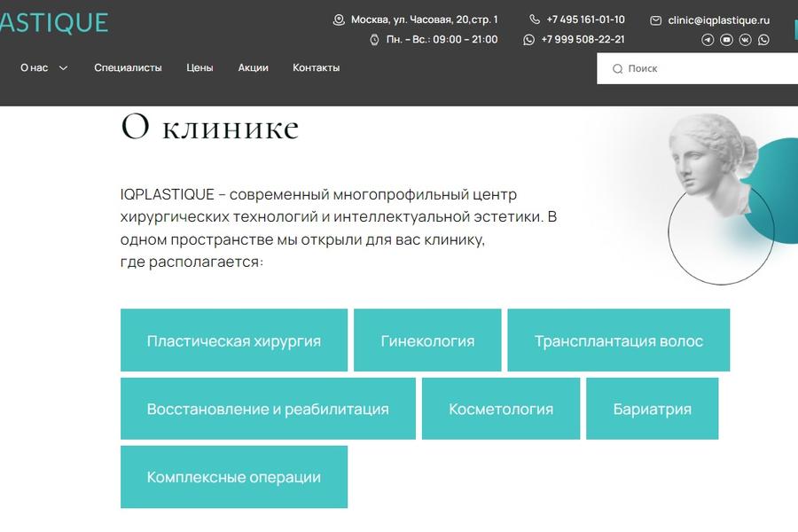Open the chevron arrow next to 'О нас'
The height and width of the screenshot is (532, 798).
tap(61, 67)
